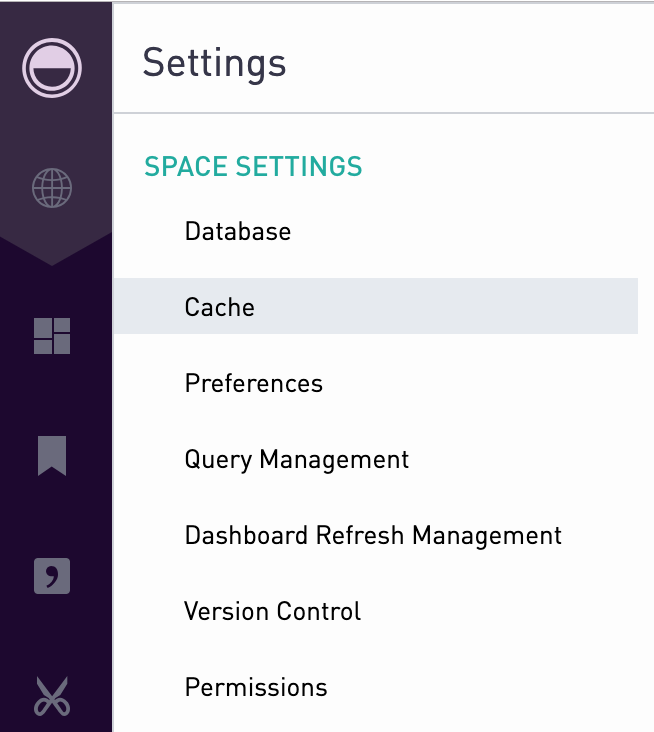The height and width of the screenshot is (732, 654).
Task: Select the scissors icon in sidebar
Action: coord(52,697)
